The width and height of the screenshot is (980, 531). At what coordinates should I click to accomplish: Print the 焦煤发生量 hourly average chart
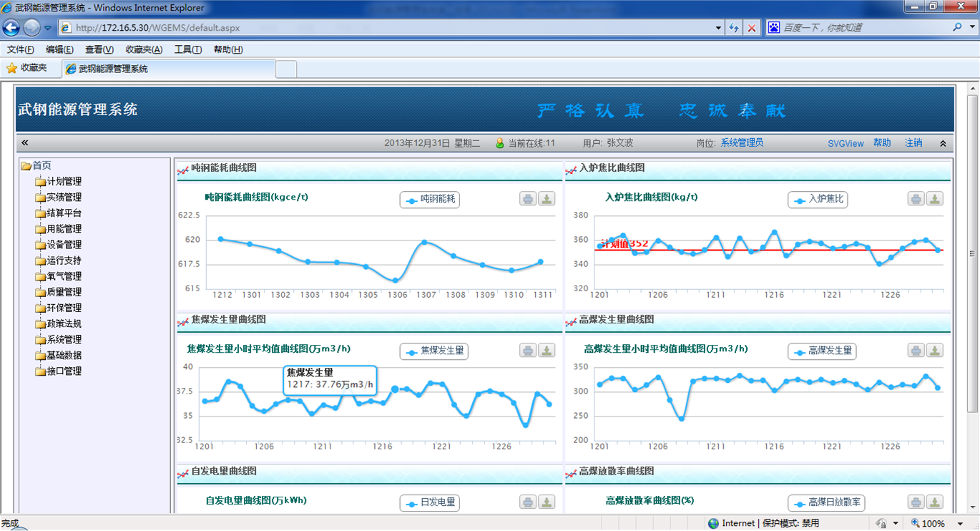528,351
